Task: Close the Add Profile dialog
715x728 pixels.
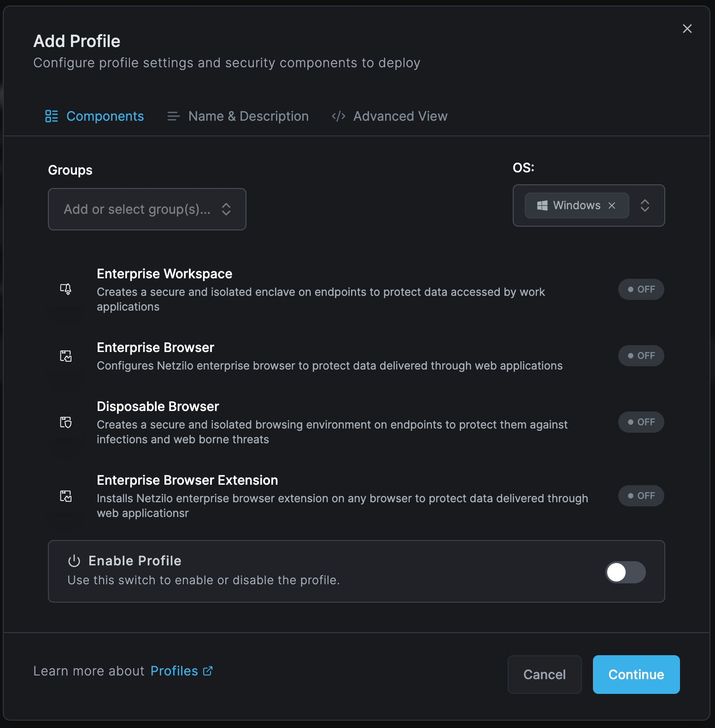Action: tap(687, 29)
